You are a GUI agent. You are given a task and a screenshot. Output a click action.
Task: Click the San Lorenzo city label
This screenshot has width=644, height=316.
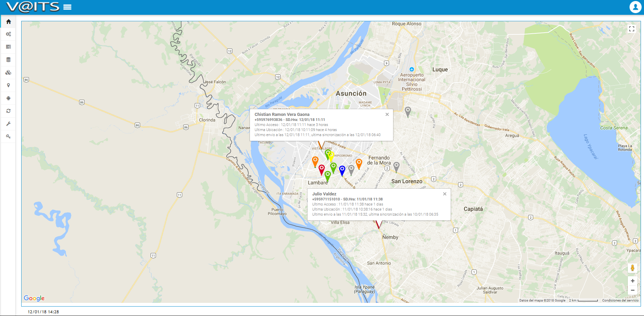tap(407, 181)
